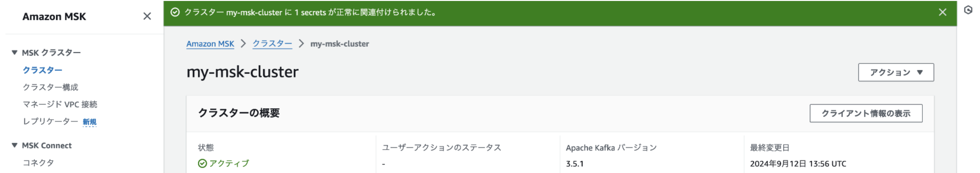Click the 新規 badge next to レプリケーター
Screen dimensions: 980x173
(x=89, y=122)
